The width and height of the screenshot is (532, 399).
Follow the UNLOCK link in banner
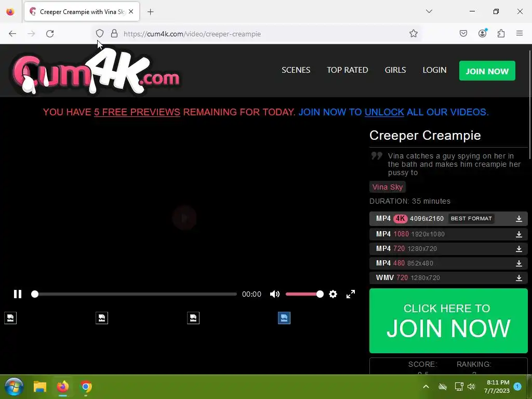[x=384, y=112]
